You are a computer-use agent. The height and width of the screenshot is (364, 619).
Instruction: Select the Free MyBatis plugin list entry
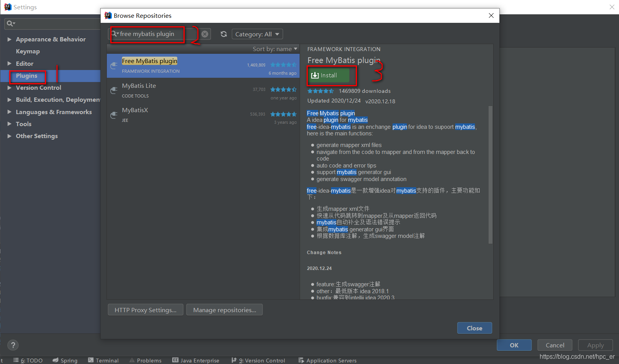pos(203,66)
